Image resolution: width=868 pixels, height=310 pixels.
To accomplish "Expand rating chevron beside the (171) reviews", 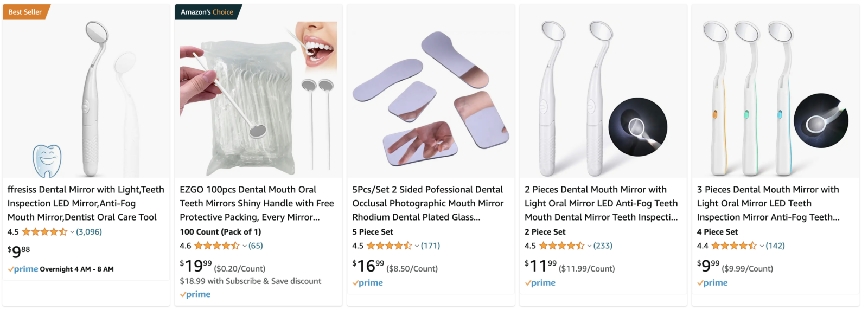I will [417, 246].
